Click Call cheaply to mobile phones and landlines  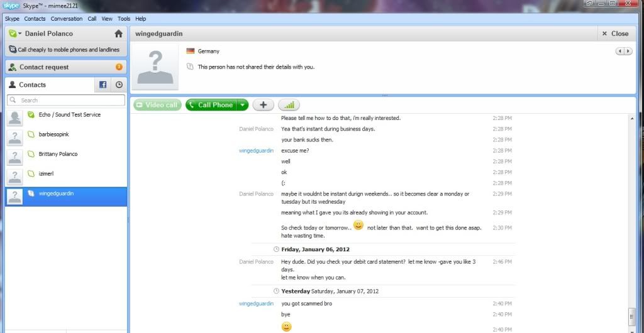tap(65, 50)
